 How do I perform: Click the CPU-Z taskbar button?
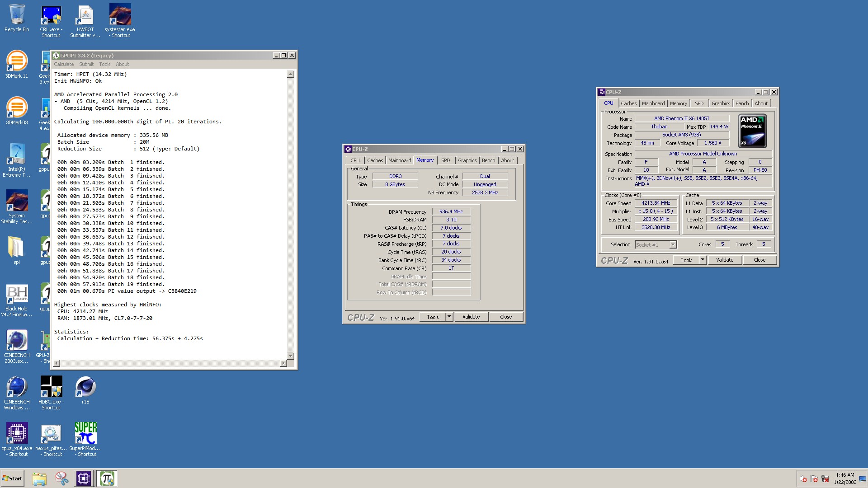click(84, 479)
